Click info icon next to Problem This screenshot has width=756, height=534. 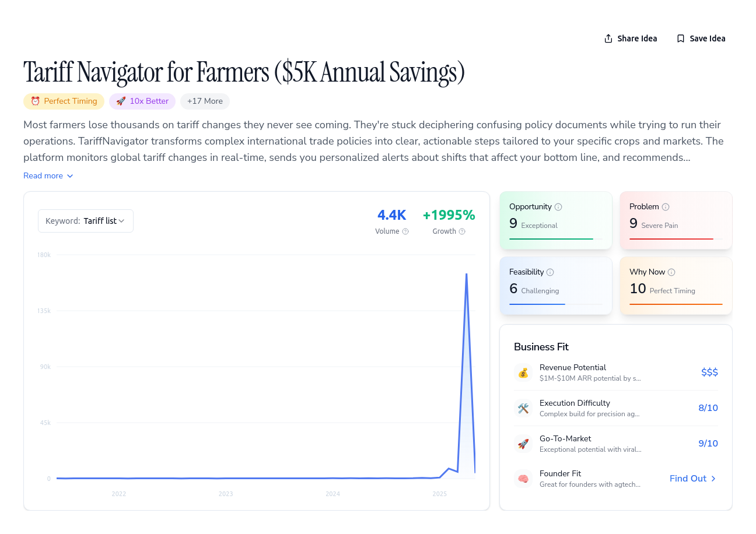click(x=666, y=207)
